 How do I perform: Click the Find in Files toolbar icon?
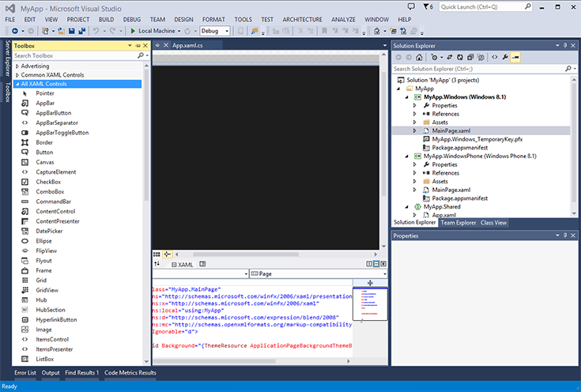[255, 31]
